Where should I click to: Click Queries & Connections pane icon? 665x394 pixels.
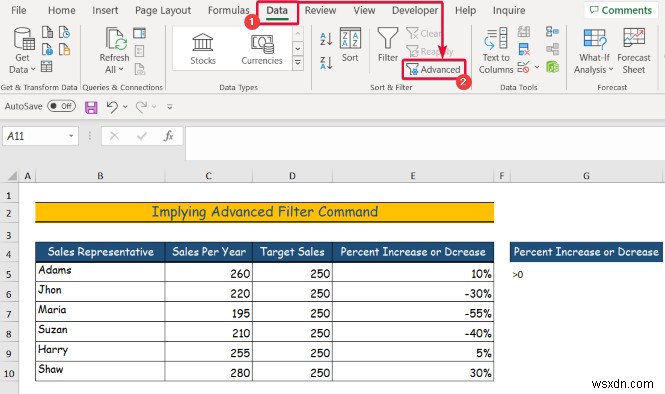(x=140, y=33)
